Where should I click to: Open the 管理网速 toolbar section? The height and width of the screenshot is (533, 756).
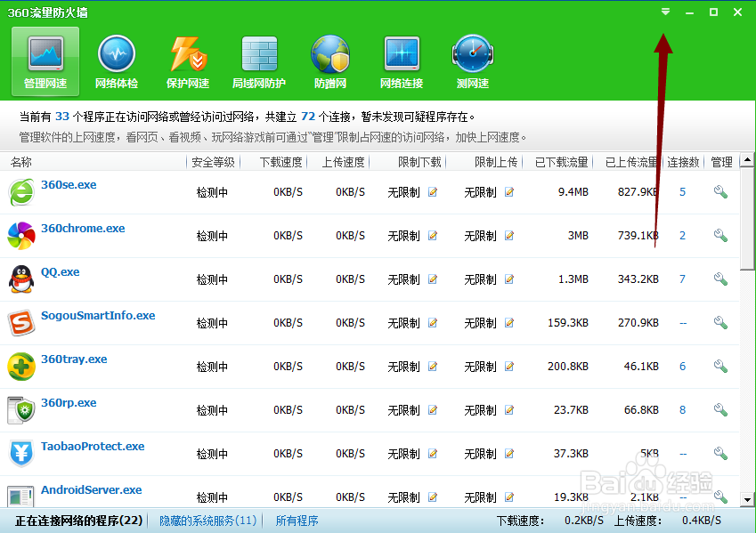coord(45,61)
